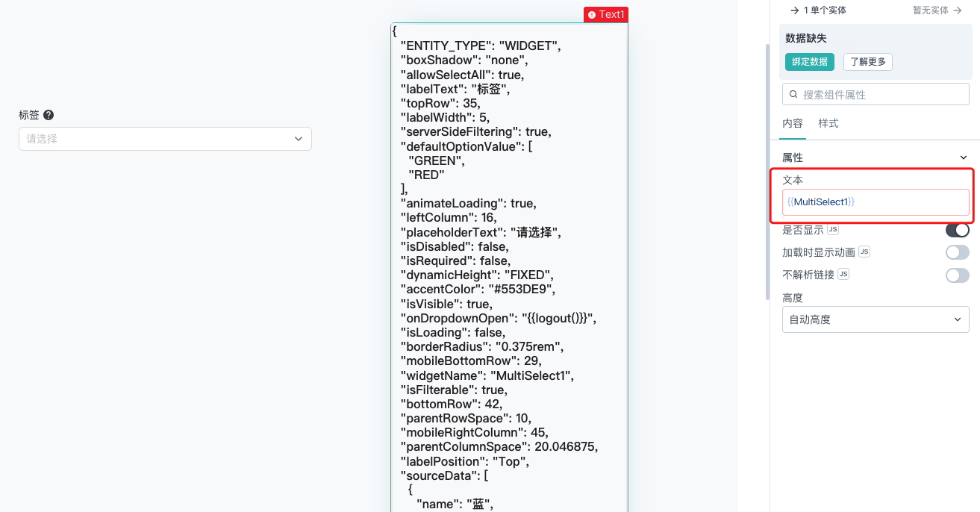Click the "dynamicHeight": "FIXED" line
Screen dimensions: 980x512
point(477,275)
